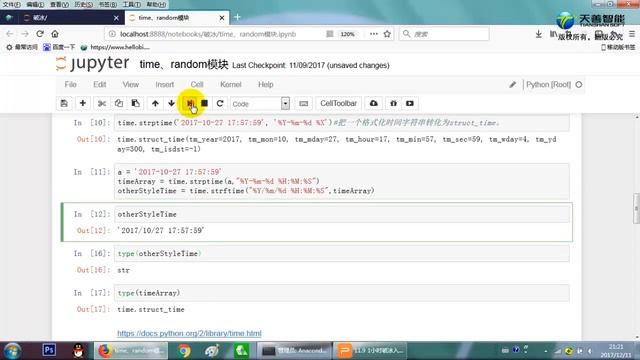Viewport: 640px width, 360px height.
Task: Copy selected cells in Jupyter toolbar
Action: [119, 104]
